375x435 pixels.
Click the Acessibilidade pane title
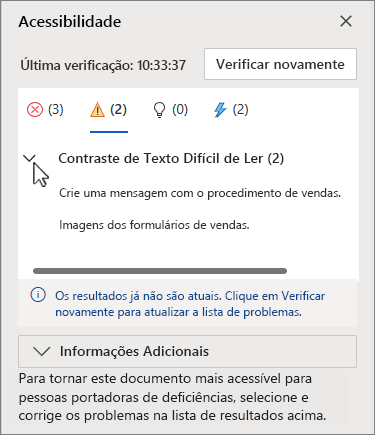point(70,22)
